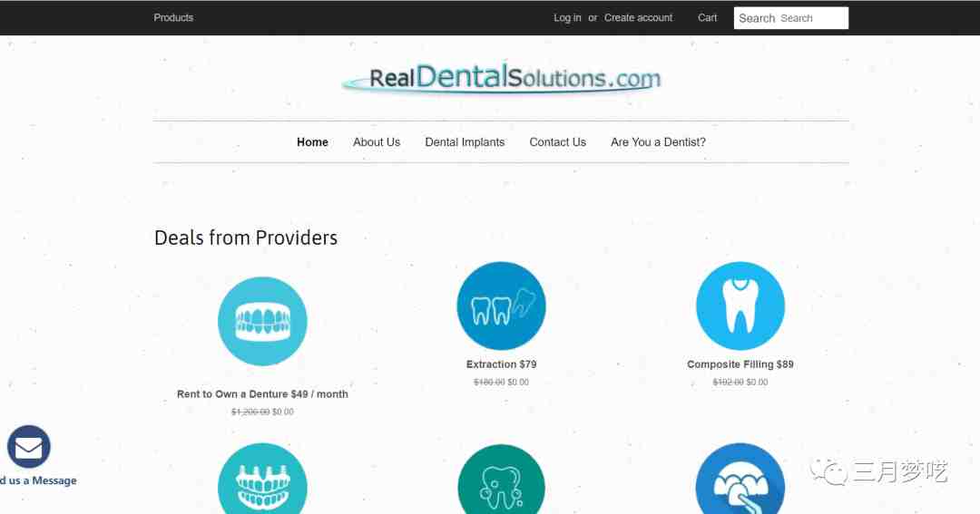Image resolution: width=980 pixels, height=514 pixels.
Task: Click the denture icon for Rent to Own
Action: [x=262, y=321]
